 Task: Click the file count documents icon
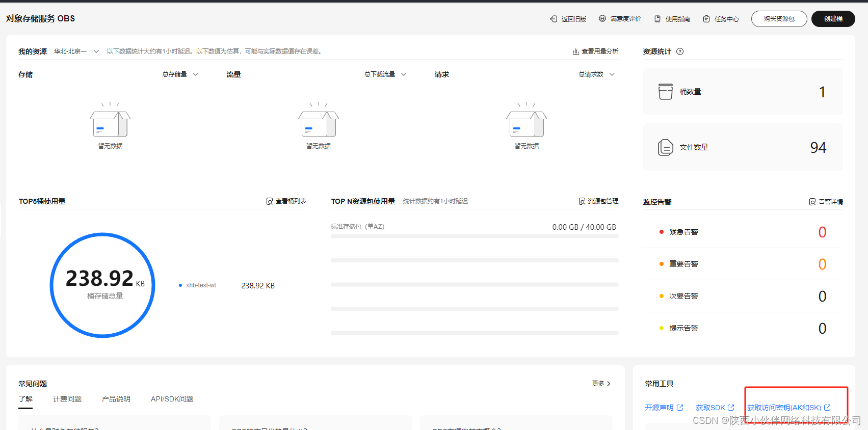coord(666,147)
